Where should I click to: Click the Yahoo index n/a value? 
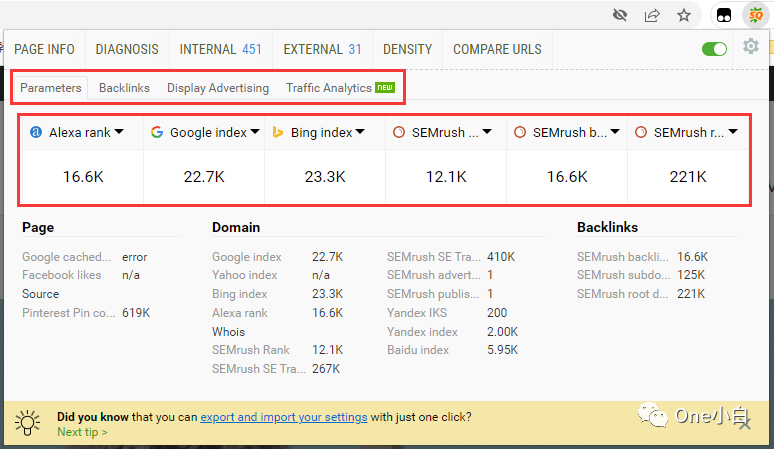click(x=321, y=275)
